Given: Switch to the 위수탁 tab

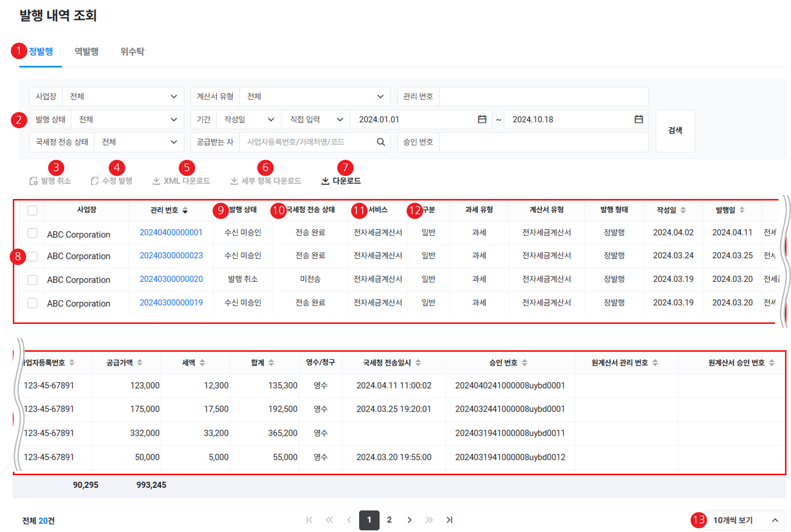Looking at the screenshot, I should tap(132, 51).
